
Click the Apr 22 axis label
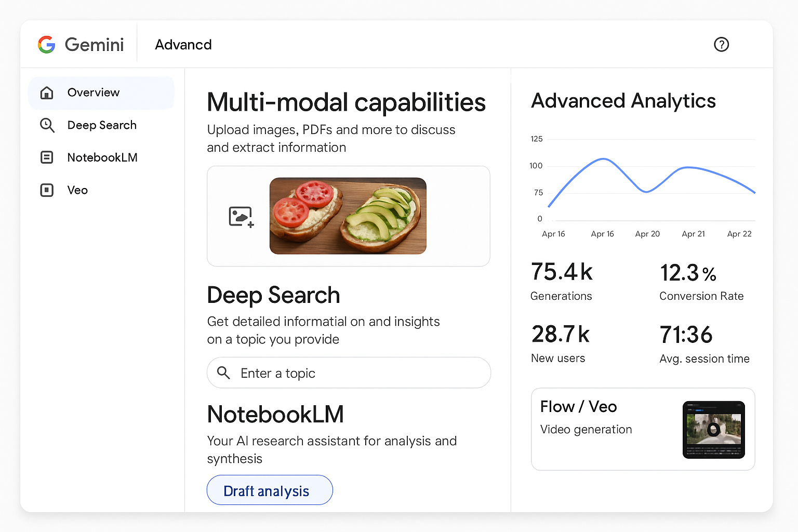pos(739,234)
